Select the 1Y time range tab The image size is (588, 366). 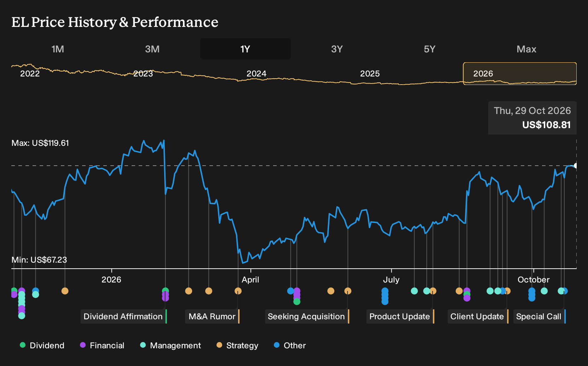coord(245,49)
